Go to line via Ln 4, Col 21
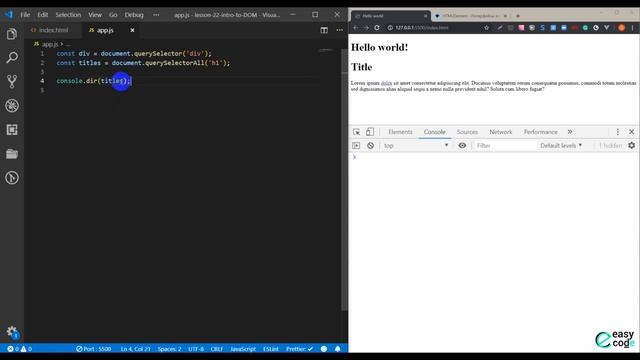 click(x=136, y=349)
